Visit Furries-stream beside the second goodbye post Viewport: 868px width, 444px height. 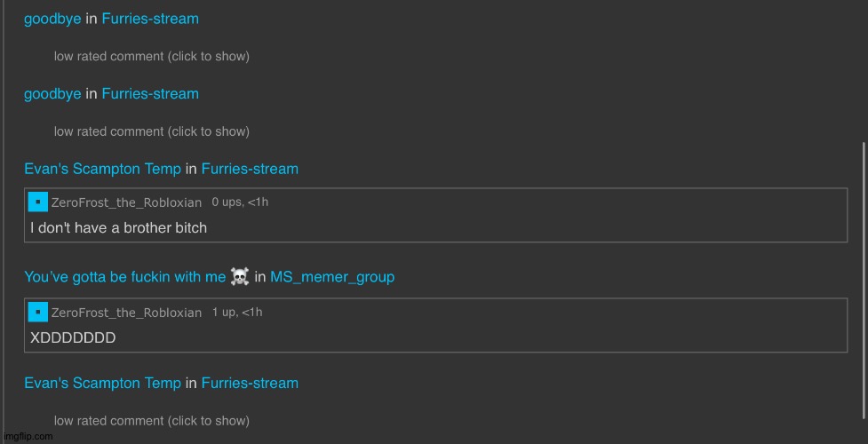tap(150, 93)
